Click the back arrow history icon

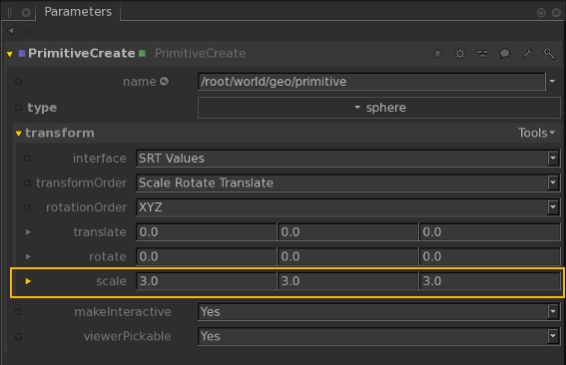[x=10, y=31]
